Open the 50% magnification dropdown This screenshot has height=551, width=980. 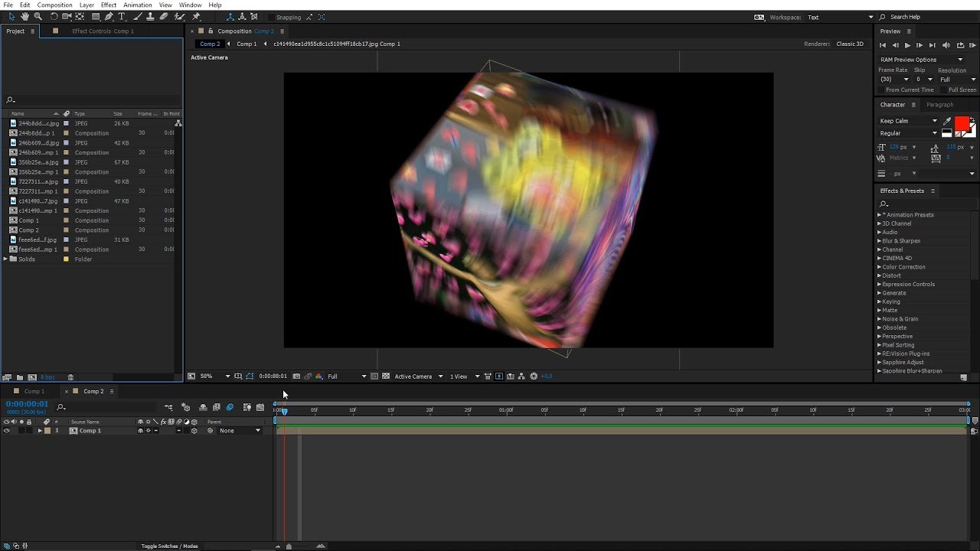tap(215, 377)
